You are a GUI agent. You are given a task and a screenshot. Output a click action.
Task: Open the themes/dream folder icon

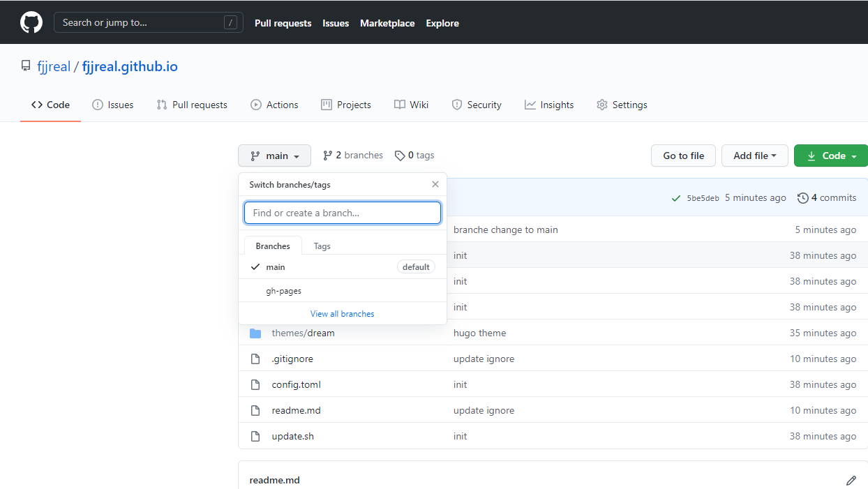[255, 333]
